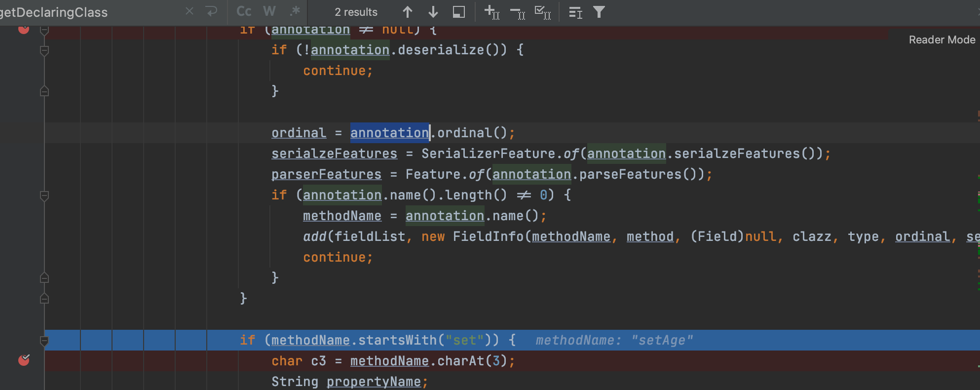Image resolution: width=980 pixels, height=390 pixels.
Task: Open the search filter funnel icon
Action: (x=599, y=12)
